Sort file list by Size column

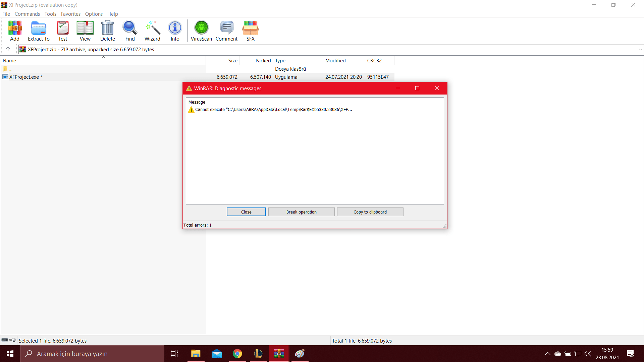pos(223,61)
